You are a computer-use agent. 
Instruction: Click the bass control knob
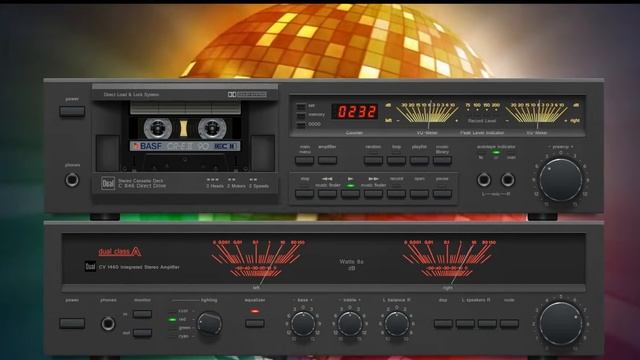303,324
